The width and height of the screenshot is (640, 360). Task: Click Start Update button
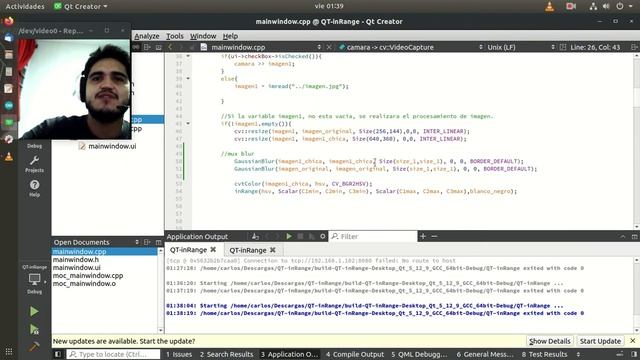click(x=600, y=341)
